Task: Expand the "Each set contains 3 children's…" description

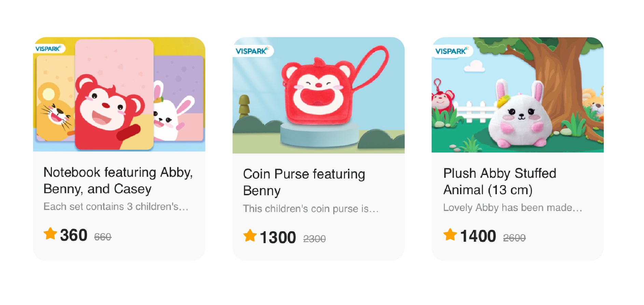Action: tap(116, 207)
